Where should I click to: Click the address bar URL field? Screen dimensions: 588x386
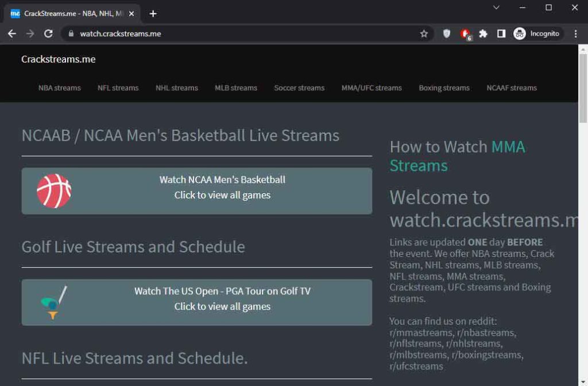point(241,34)
